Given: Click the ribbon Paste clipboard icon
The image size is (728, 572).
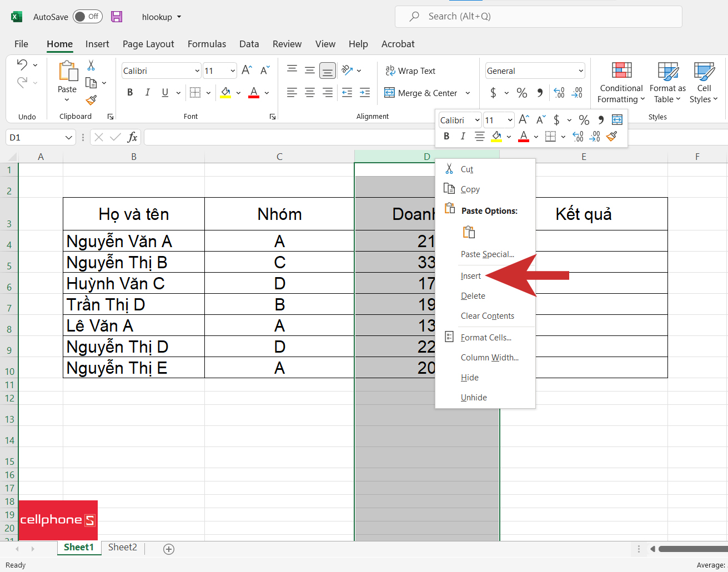Looking at the screenshot, I should tap(68, 72).
